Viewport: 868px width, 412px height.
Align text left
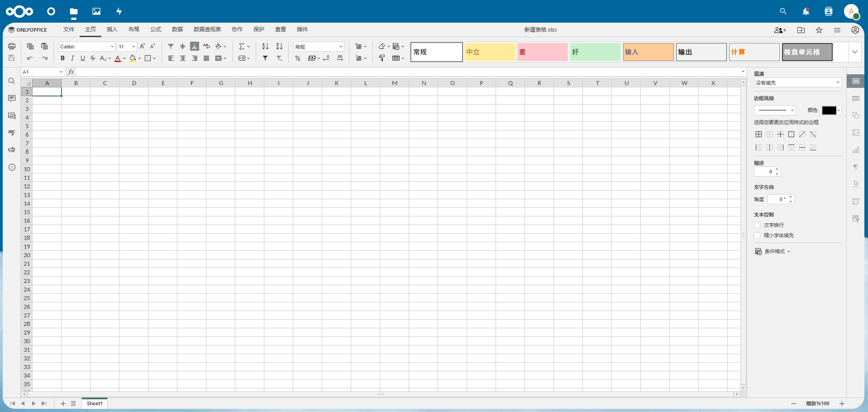pos(171,58)
